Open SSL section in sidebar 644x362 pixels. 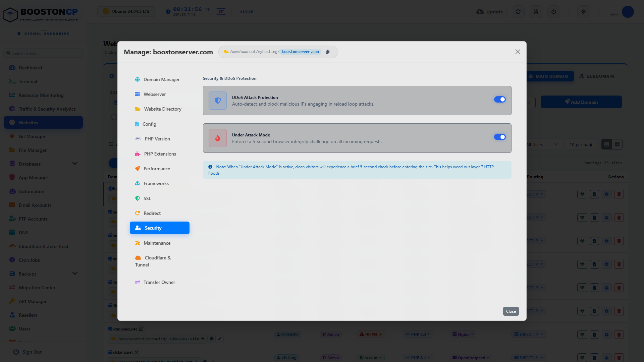(160, 198)
